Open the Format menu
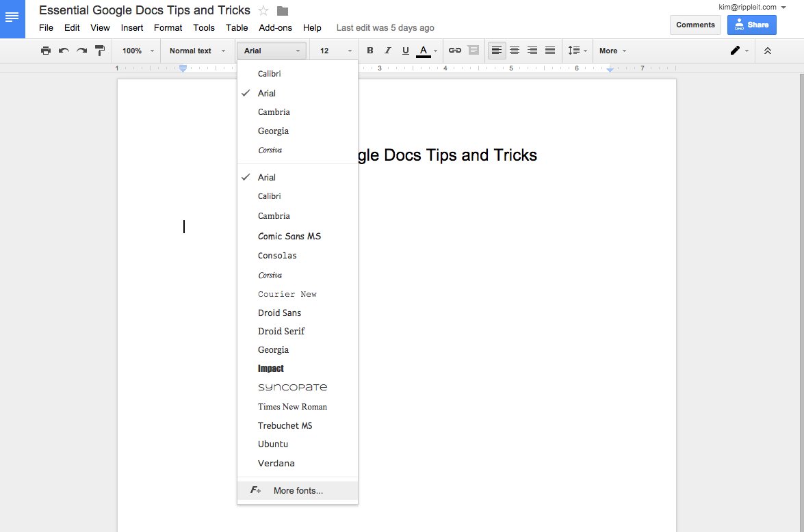The width and height of the screenshot is (804, 532). 168,27
